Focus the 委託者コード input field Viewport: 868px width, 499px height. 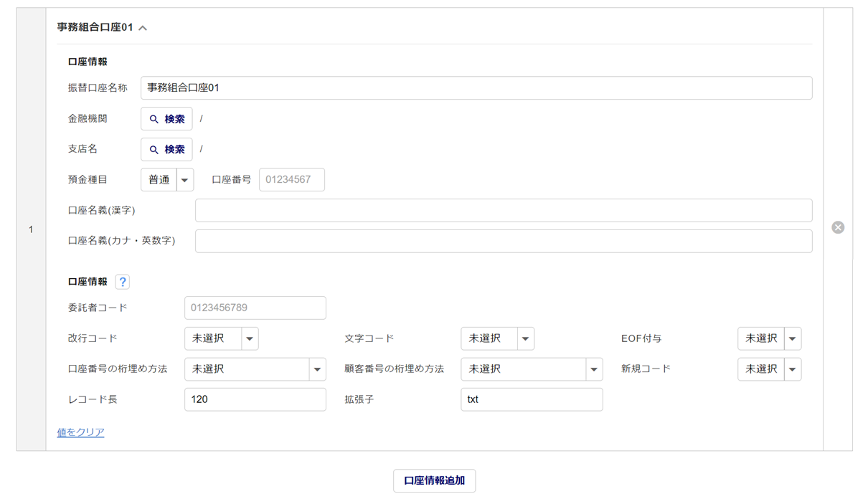(x=255, y=308)
